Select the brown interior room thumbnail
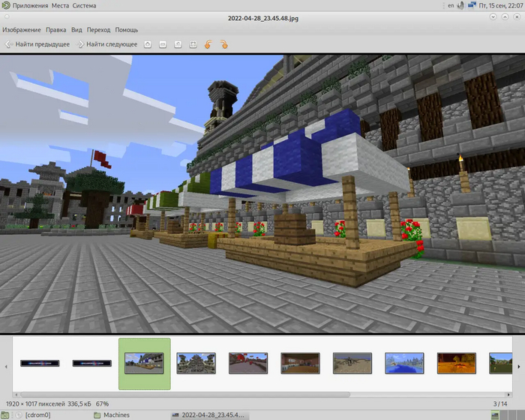This screenshot has width=525, height=420. (x=300, y=364)
